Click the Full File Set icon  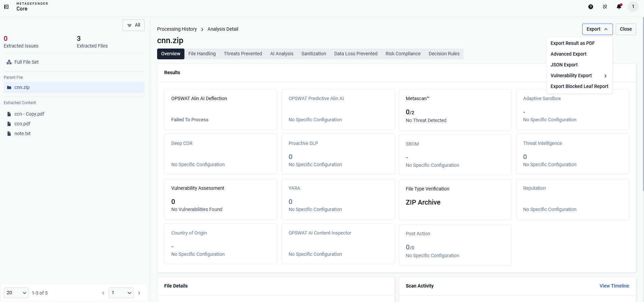(9, 62)
